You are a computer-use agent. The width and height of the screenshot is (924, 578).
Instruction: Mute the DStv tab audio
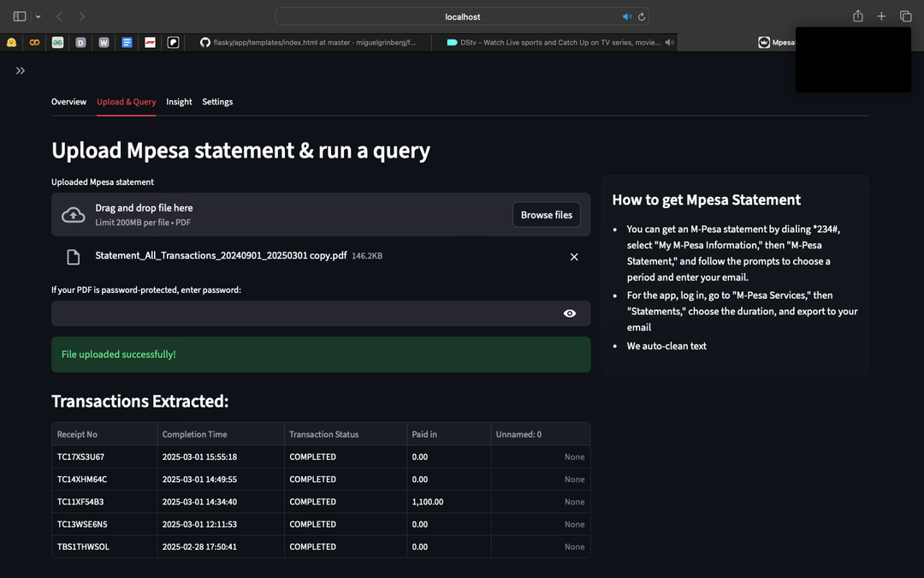point(669,42)
